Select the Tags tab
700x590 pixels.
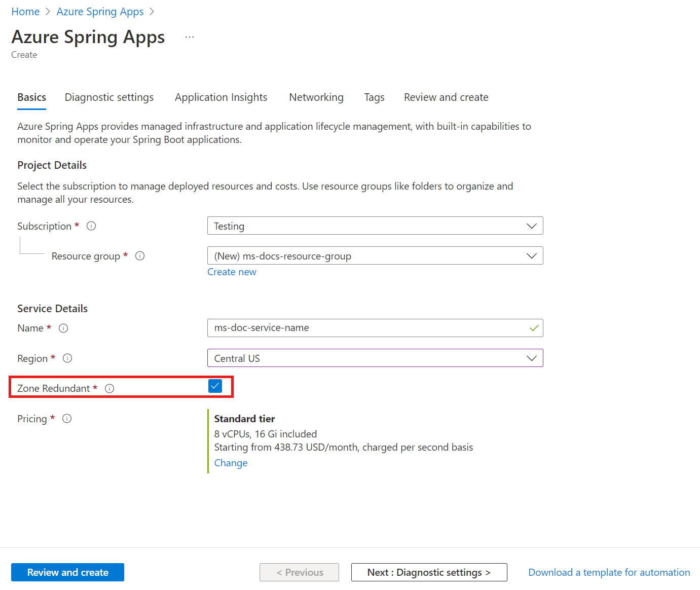(374, 97)
